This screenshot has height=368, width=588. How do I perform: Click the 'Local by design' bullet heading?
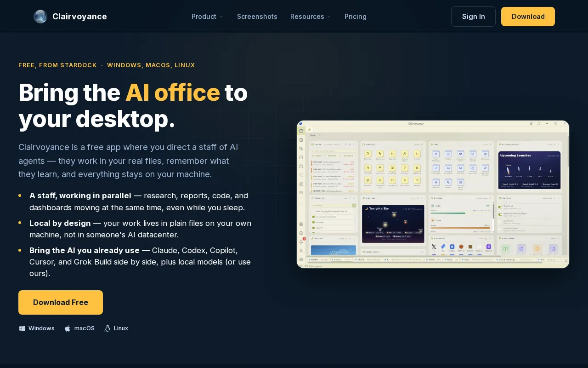click(60, 223)
